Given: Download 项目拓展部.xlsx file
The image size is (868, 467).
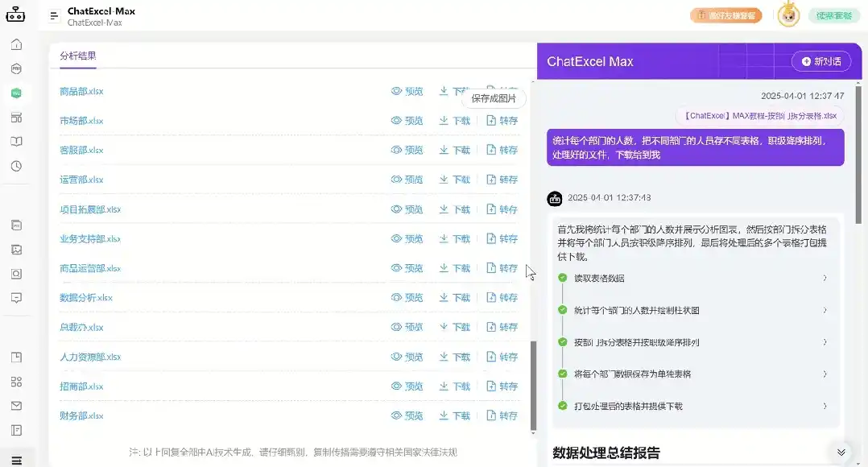Looking at the screenshot, I should 454,209.
